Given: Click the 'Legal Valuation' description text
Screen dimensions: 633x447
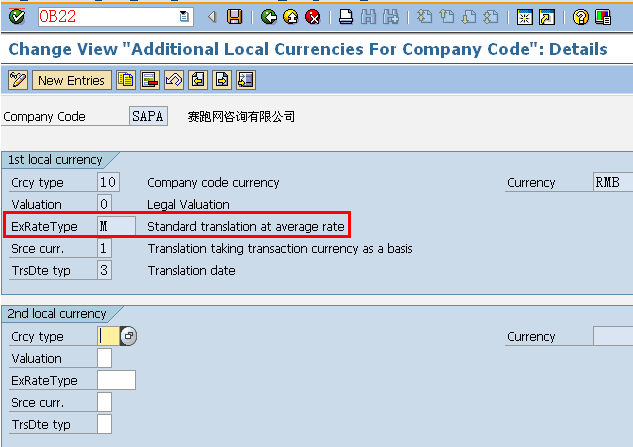Looking at the screenshot, I should 188,204.
